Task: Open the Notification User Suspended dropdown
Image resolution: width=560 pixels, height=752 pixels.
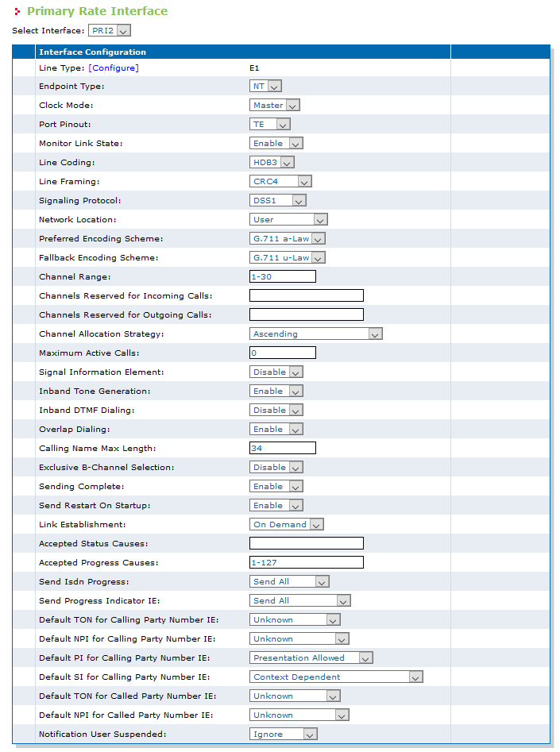Action: (284, 735)
